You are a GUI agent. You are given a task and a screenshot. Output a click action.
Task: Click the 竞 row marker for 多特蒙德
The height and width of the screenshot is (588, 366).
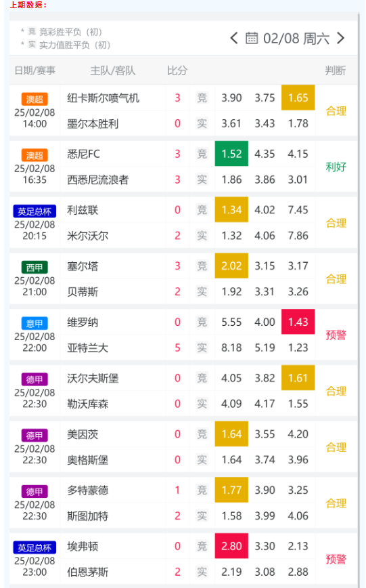tap(202, 490)
